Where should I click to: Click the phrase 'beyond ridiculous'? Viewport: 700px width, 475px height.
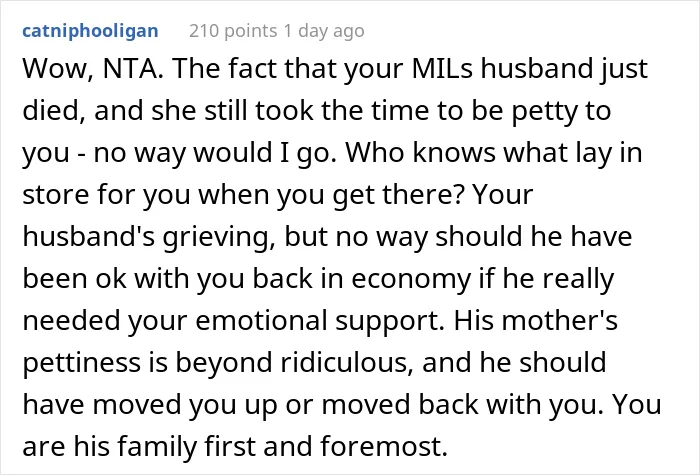[x=292, y=362]
